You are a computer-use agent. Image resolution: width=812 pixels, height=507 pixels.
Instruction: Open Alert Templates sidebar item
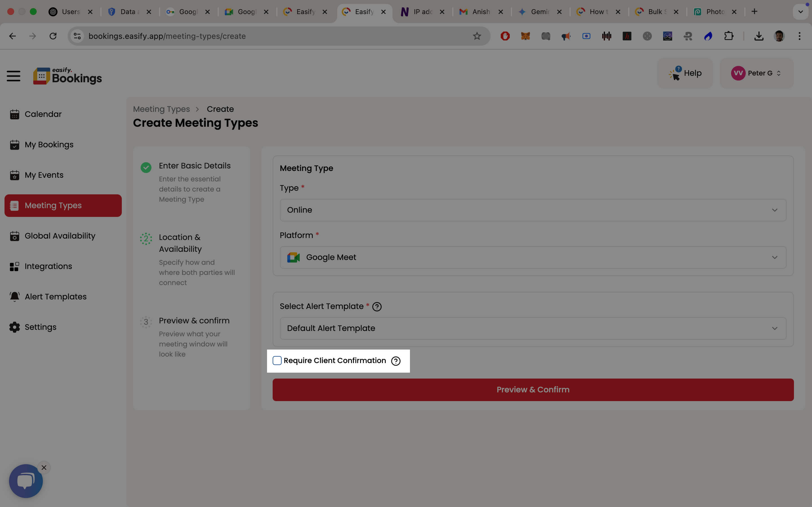[x=55, y=297]
